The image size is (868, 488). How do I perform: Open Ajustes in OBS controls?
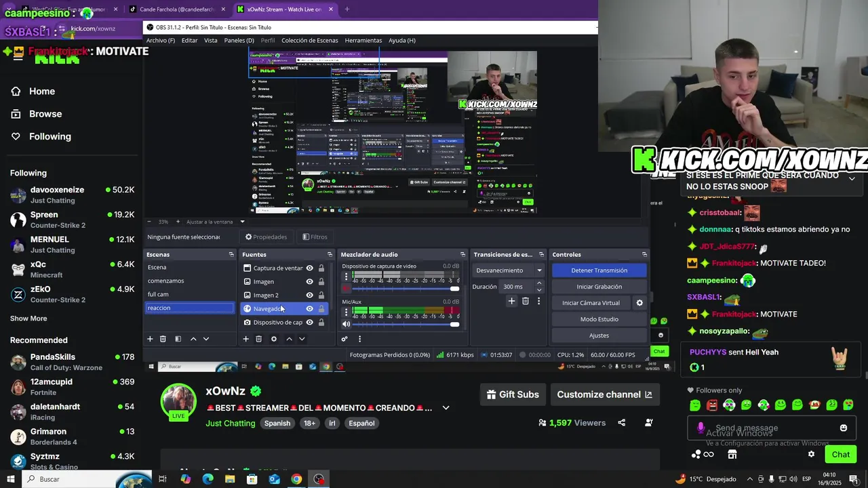(x=599, y=335)
